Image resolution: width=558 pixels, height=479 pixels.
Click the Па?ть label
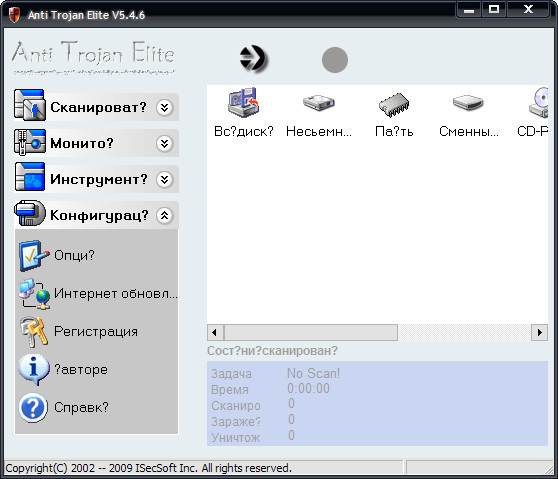[394, 132]
